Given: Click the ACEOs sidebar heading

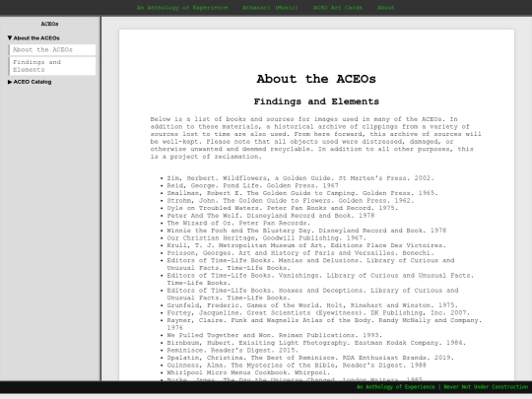Looking at the screenshot, I should tap(49, 24).
